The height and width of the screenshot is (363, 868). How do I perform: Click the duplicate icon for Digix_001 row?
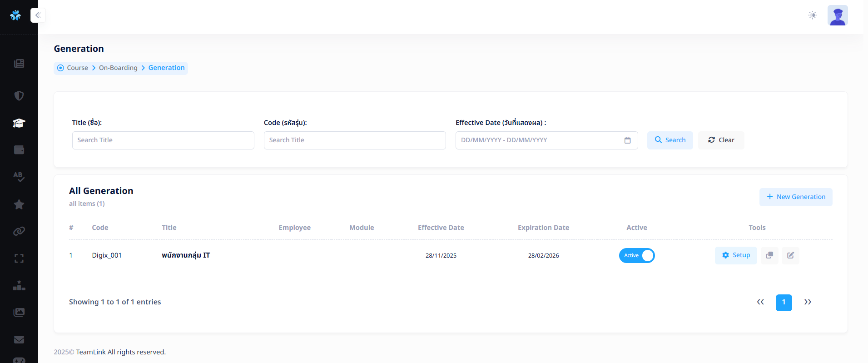(x=769, y=255)
